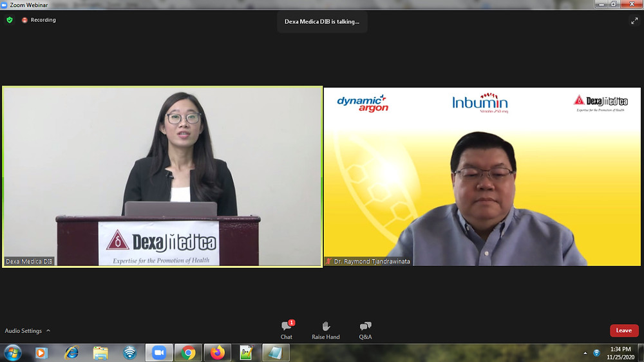Show hidden system tray icons arrow
644x362 pixels.
585,354
